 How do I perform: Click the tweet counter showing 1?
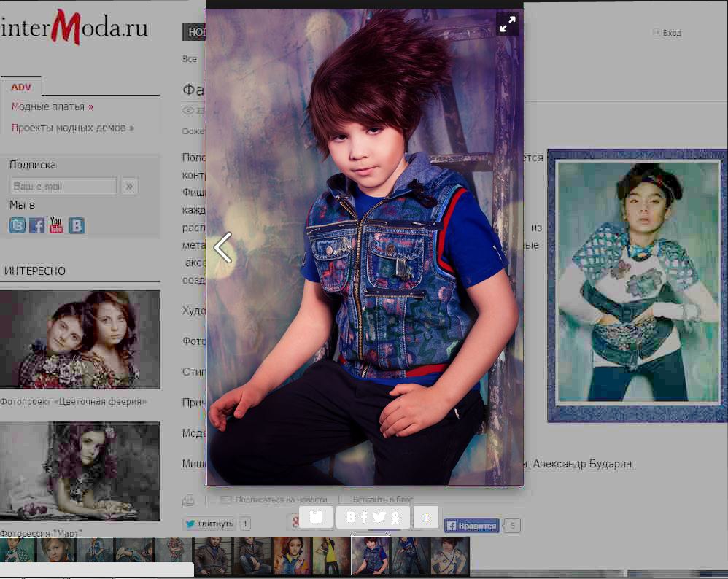tap(245, 524)
